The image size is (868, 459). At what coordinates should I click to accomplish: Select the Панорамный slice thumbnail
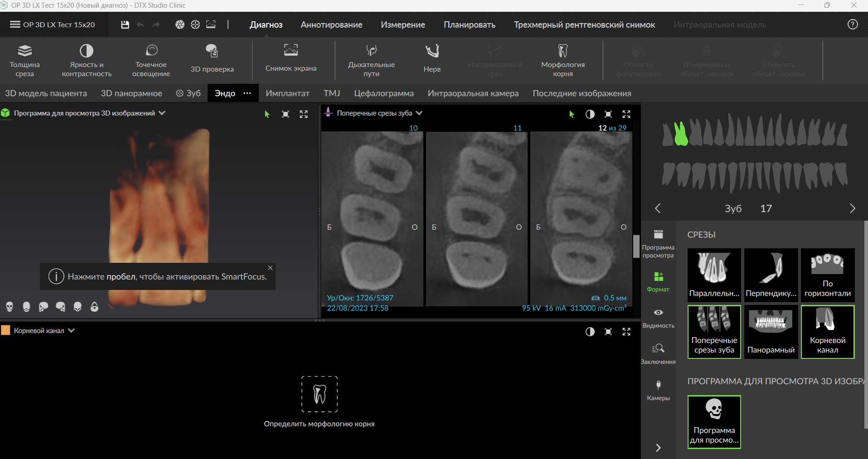click(x=771, y=332)
